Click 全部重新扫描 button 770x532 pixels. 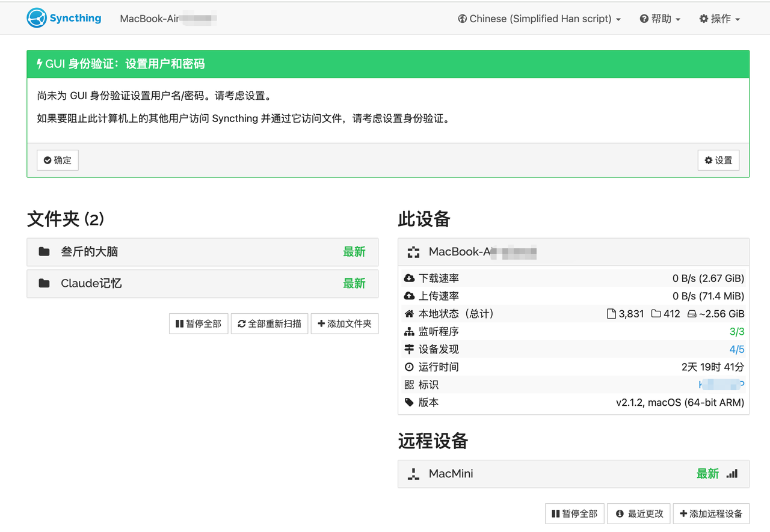269,323
